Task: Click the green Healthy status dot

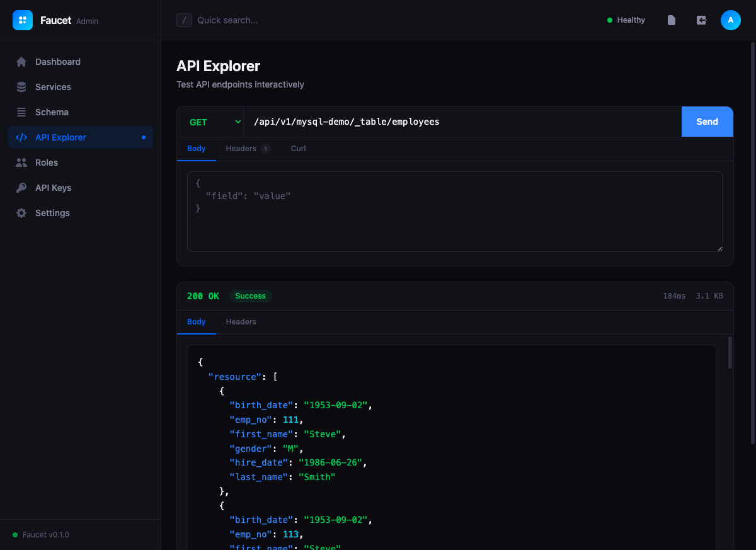Action: click(x=610, y=20)
